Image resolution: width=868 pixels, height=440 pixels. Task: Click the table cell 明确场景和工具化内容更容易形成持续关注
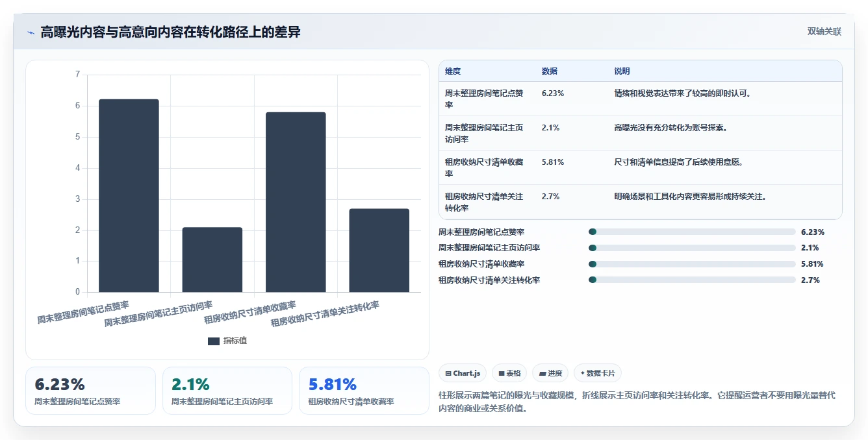coord(691,197)
